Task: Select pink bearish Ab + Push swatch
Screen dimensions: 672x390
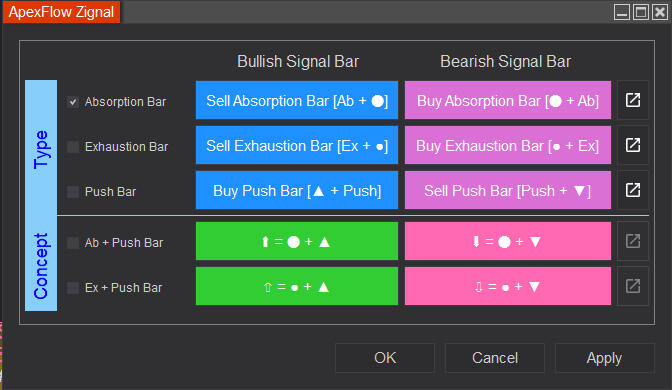Action: tap(508, 241)
